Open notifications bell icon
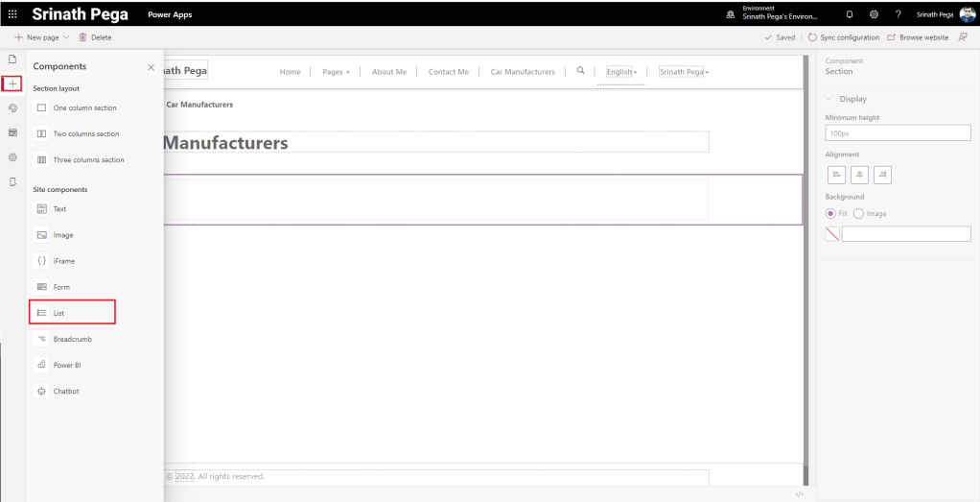Screen dimensions: 980x502 point(849,14)
